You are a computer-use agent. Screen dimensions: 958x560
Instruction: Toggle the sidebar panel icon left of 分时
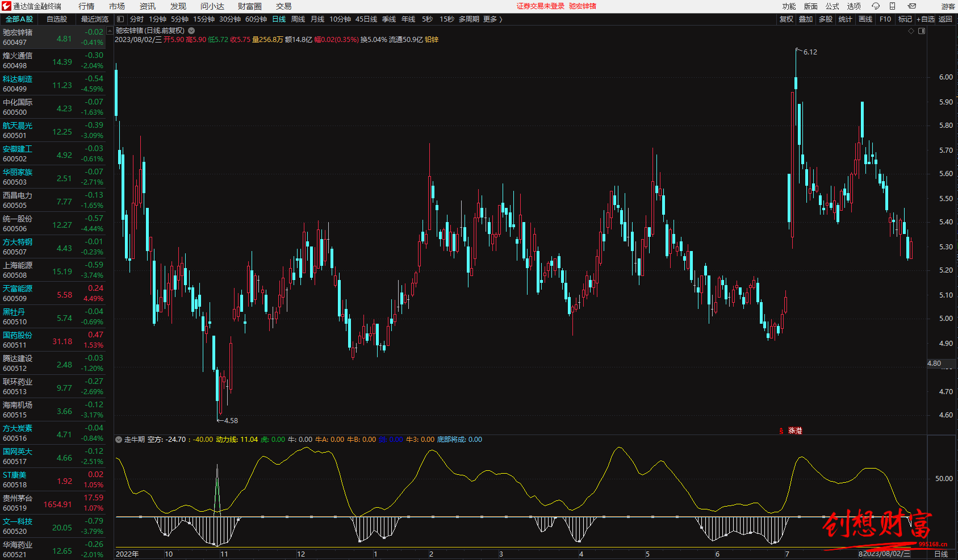click(x=120, y=19)
